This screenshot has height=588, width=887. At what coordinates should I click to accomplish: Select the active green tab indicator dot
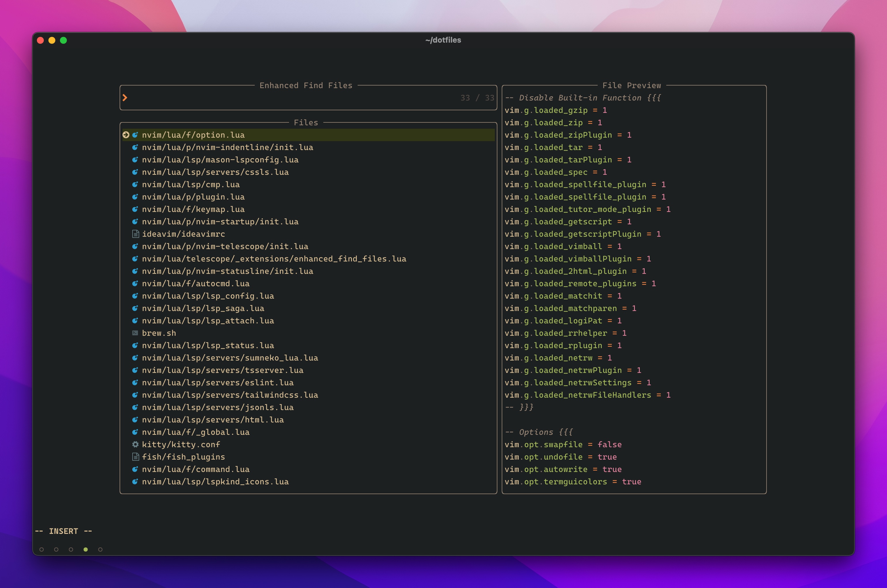click(86, 549)
